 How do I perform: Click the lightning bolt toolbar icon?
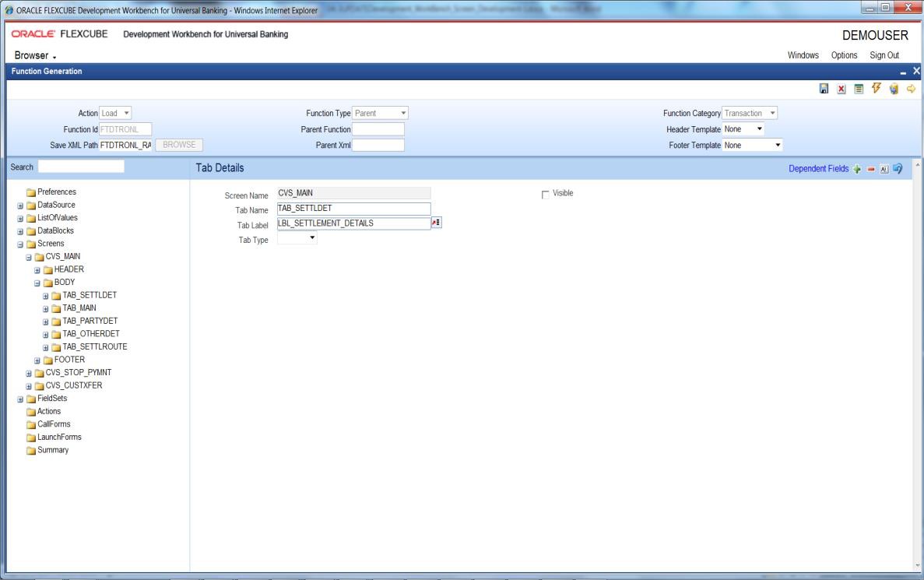pyautogui.click(x=877, y=88)
